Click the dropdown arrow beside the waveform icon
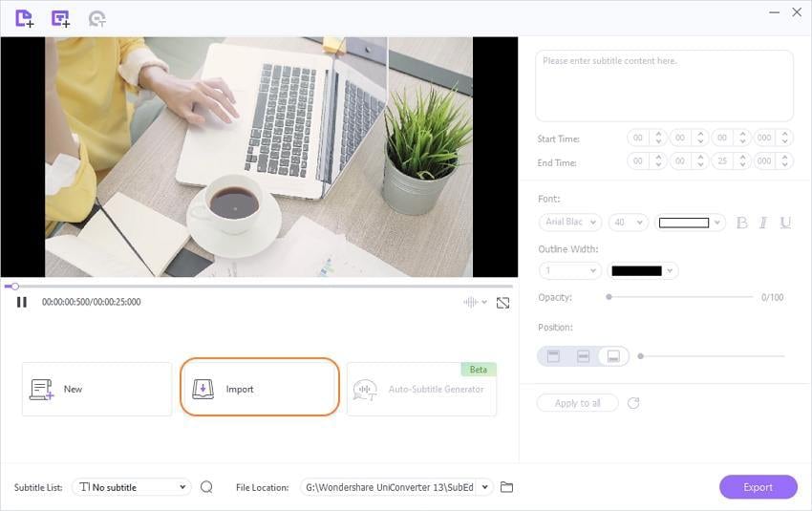 [484, 302]
